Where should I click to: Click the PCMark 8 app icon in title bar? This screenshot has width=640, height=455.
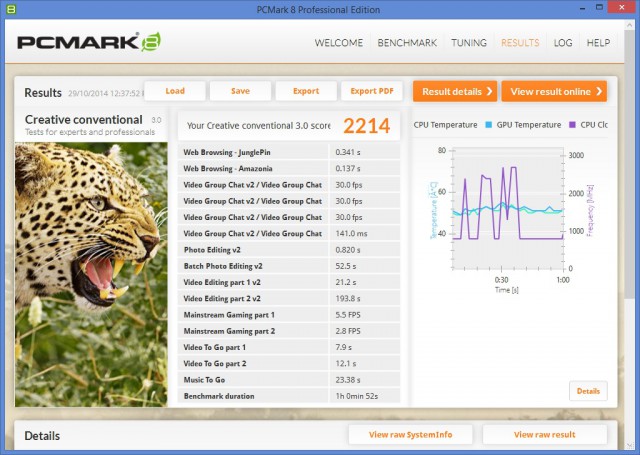11,9
